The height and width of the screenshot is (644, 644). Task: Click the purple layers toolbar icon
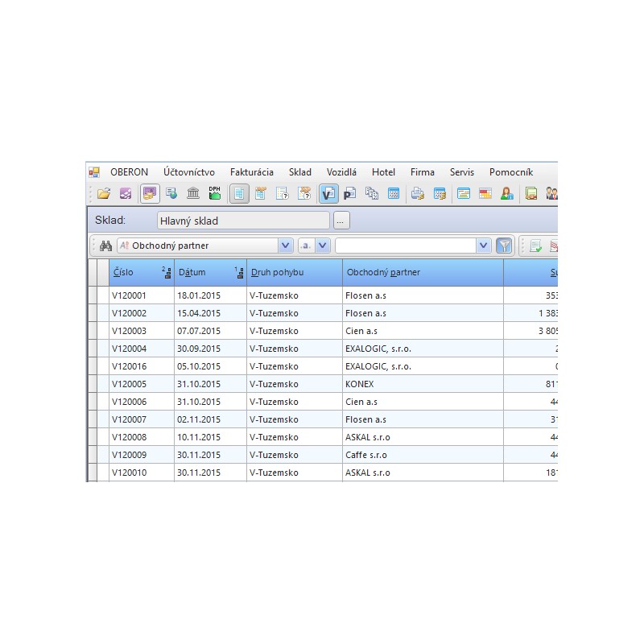(x=126, y=193)
